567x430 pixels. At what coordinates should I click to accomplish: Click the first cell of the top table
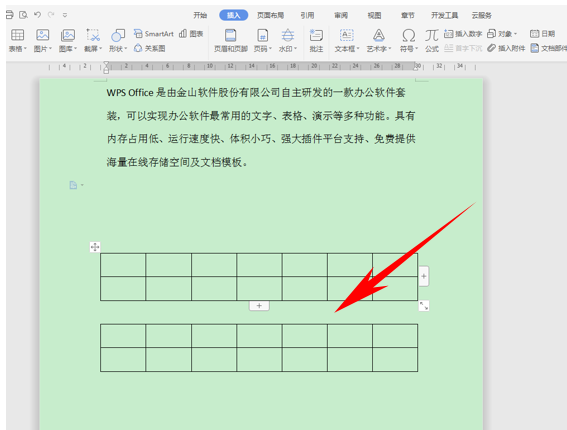[x=123, y=265]
